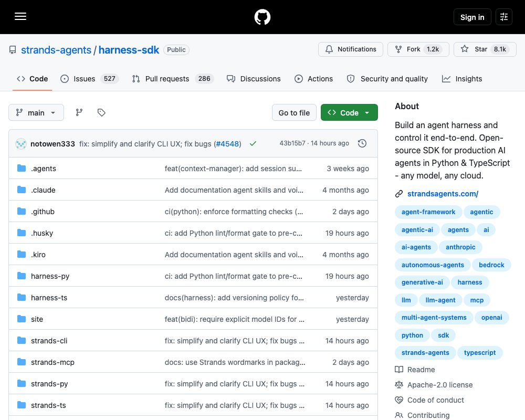Click the .husky folder icon
The width and height of the screenshot is (525, 420).
(22, 233)
